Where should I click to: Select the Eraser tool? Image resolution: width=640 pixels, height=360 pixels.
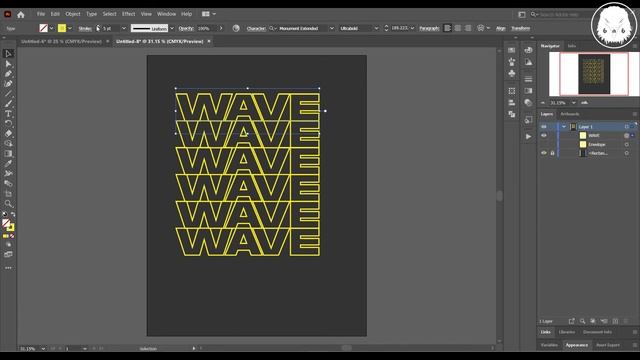8,133
